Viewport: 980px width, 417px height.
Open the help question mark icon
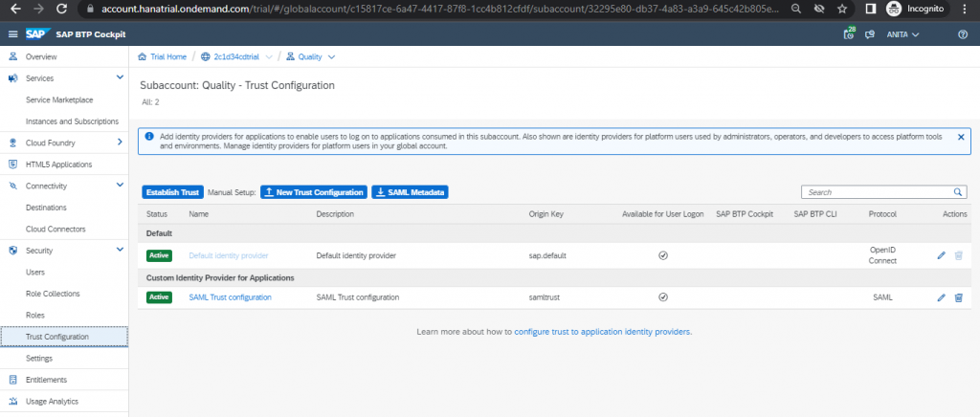point(963,34)
